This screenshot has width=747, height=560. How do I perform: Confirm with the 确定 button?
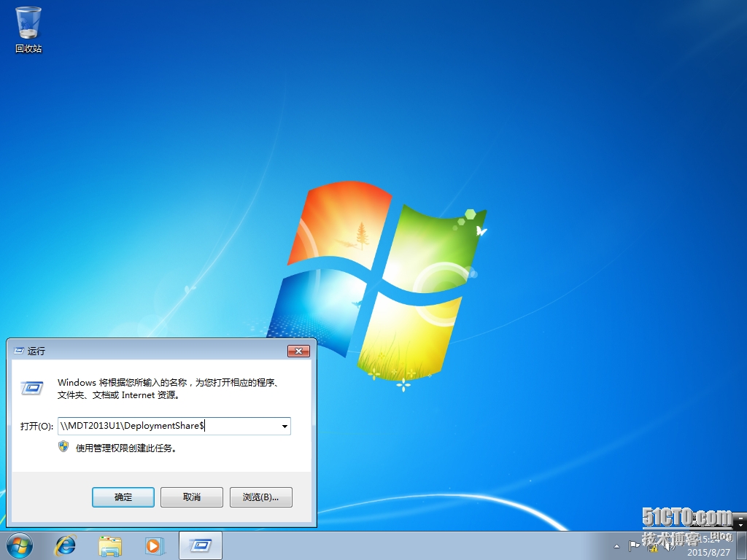(x=123, y=497)
